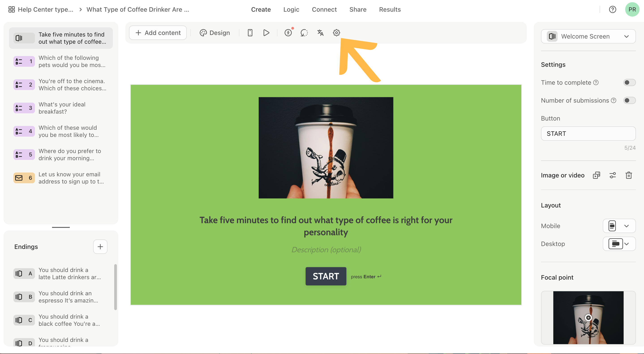Click the coffee cup image on canvas

pyautogui.click(x=326, y=148)
